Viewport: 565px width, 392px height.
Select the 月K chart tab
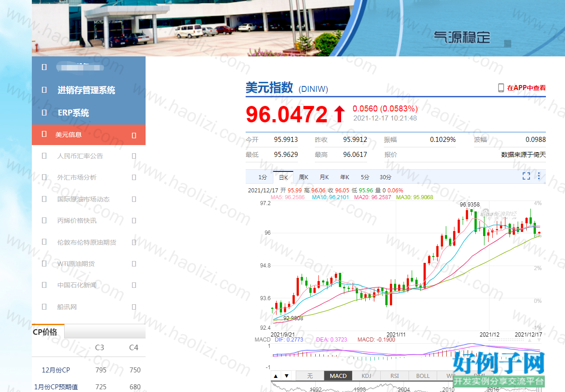pyautogui.click(x=324, y=177)
